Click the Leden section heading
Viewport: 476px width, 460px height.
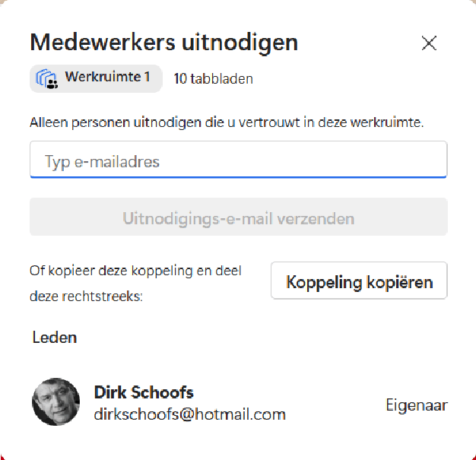click(x=55, y=338)
